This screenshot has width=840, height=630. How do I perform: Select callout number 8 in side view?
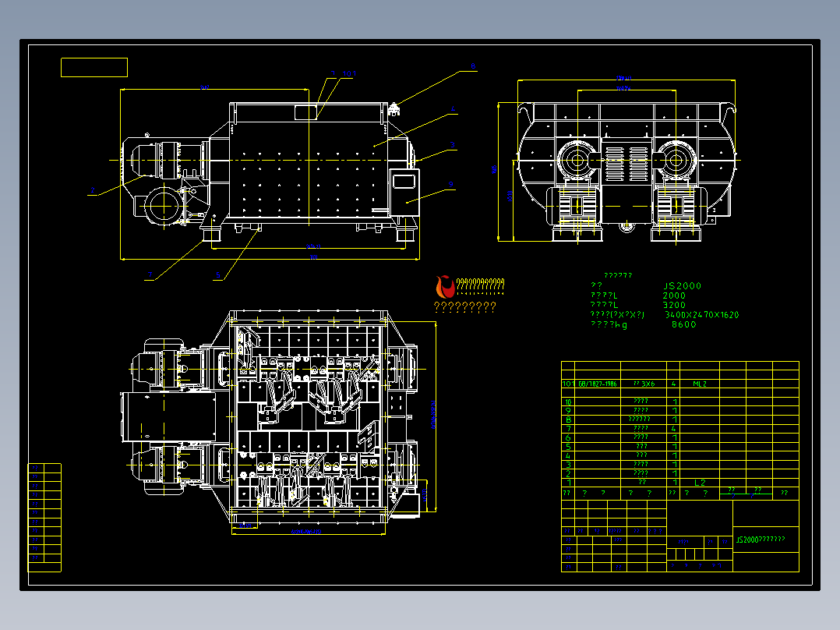click(473, 66)
